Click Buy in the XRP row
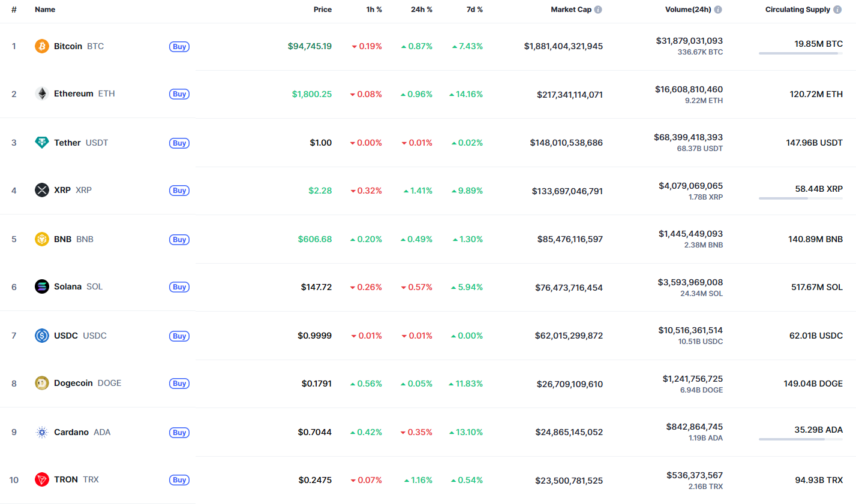Viewport: 856px width, 504px height. point(179,191)
